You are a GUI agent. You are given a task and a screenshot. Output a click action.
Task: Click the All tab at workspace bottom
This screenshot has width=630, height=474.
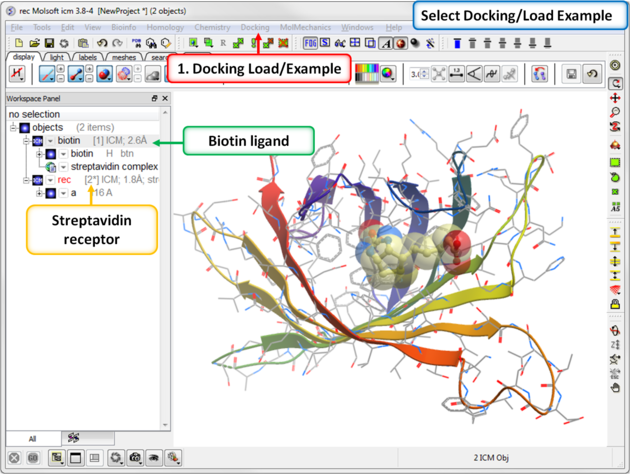tap(32, 439)
